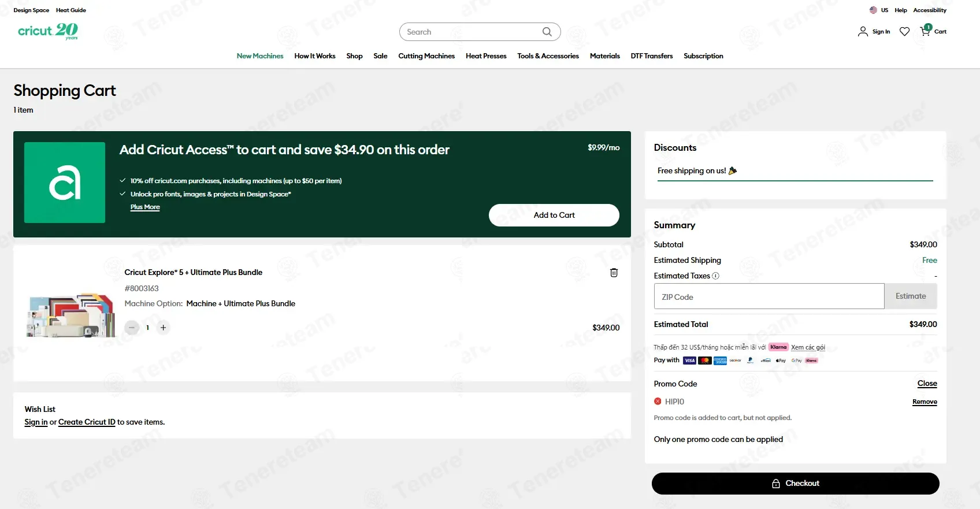
Task: Click the Google Pay payment icon
Action: pyautogui.click(x=796, y=361)
